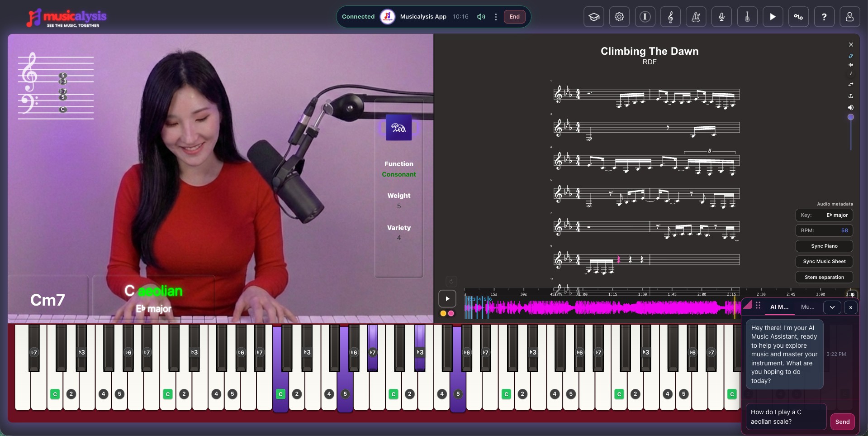This screenshot has height=436, width=868.
Task: Collapse chat panel with chevron
Action: [832, 307]
